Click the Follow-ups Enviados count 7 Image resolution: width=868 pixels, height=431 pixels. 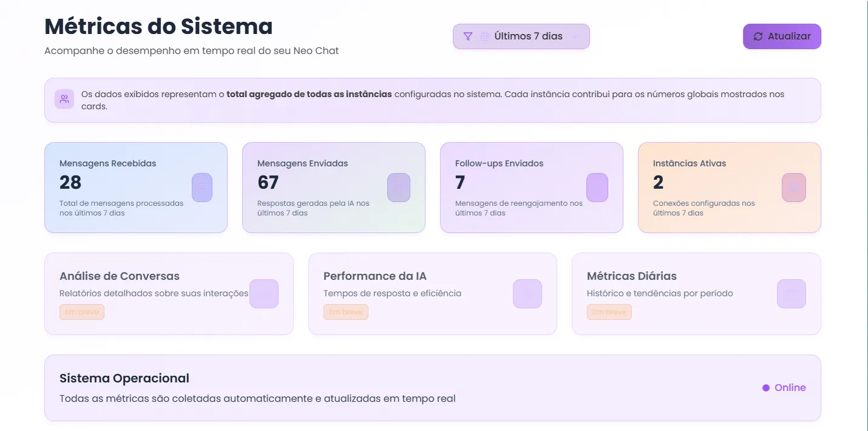(x=460, y=182)
